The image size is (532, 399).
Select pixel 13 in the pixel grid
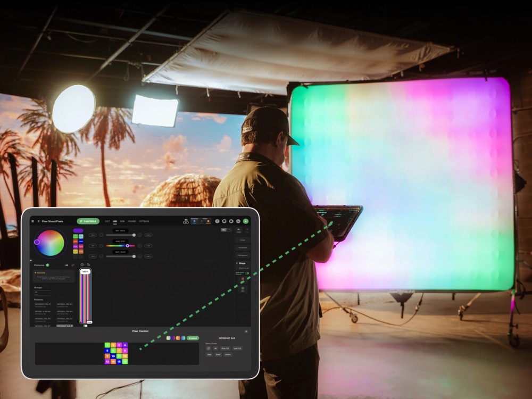pyautogui.click(x=107, y=362)
